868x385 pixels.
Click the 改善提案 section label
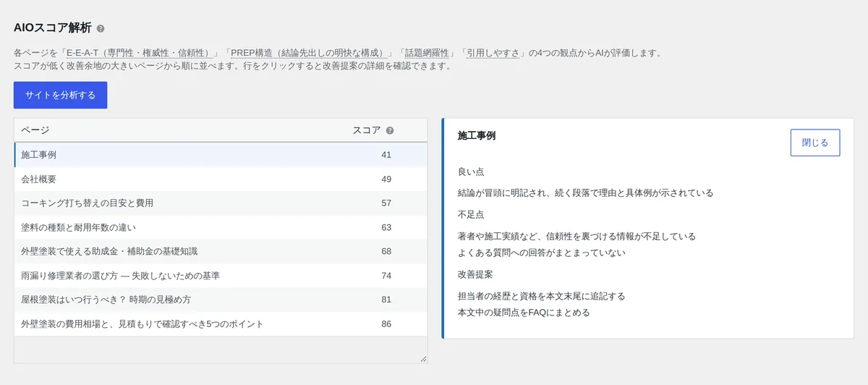(x=476, y=274)
